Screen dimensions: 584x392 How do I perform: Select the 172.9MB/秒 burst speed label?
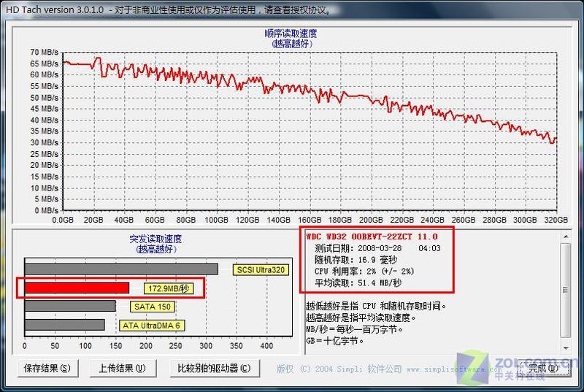(169, 288)
